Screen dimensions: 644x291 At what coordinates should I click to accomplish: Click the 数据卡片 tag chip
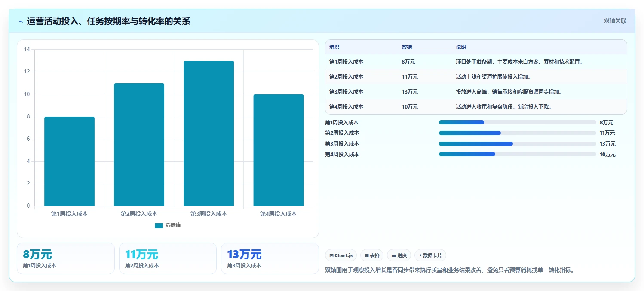tap(430, 255)
